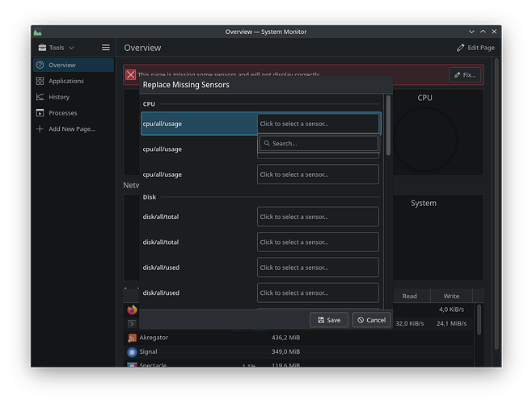The height and width of the screenshot is (404, 532).
Task: Click Add New Page entry
Action: tap(74, 129)
